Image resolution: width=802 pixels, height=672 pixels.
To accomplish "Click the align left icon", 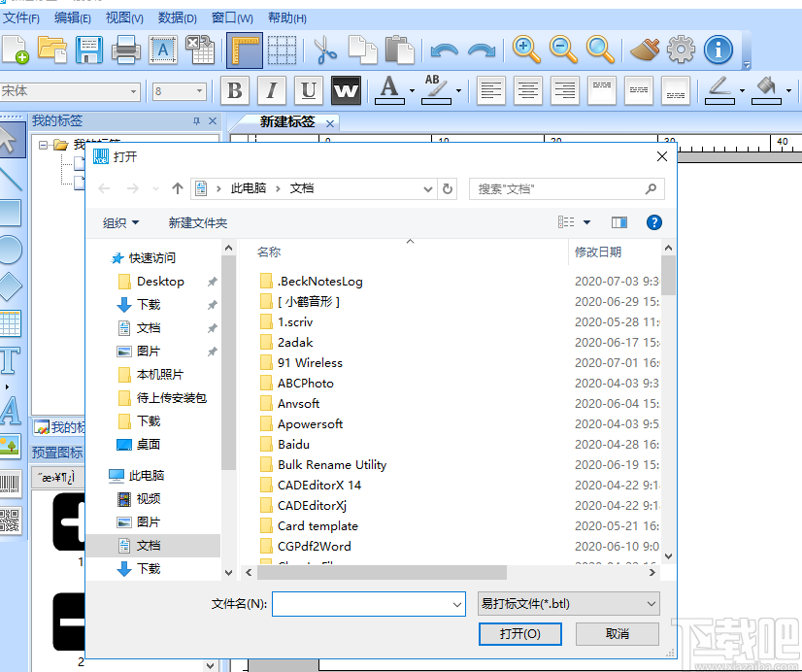I will coord(491,90).
